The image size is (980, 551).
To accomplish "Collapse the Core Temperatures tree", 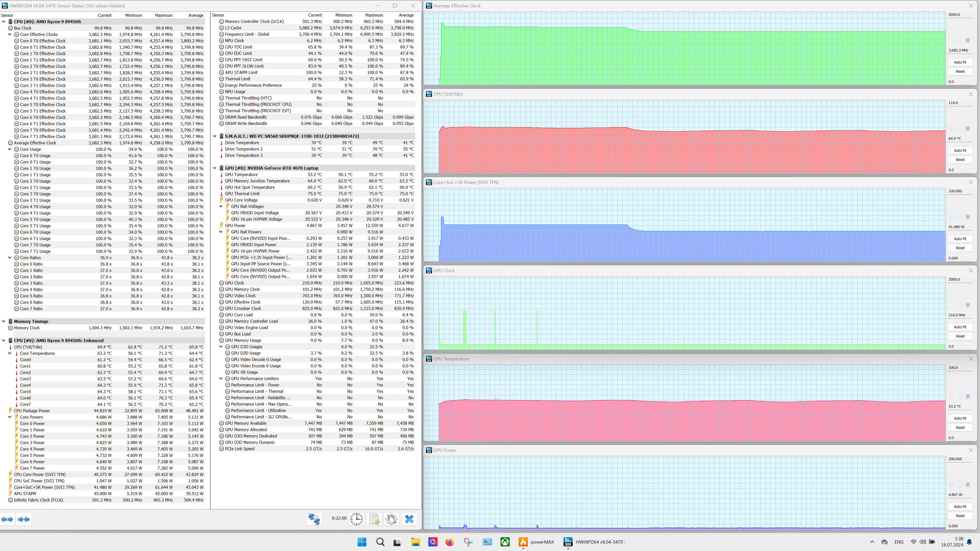I will (x=10, y=353).
